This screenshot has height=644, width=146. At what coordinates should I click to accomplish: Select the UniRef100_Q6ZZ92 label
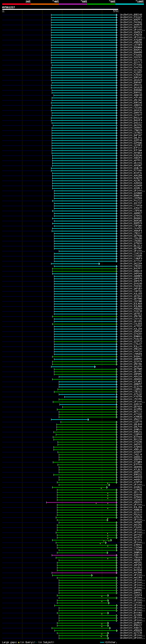click(131, 125)
